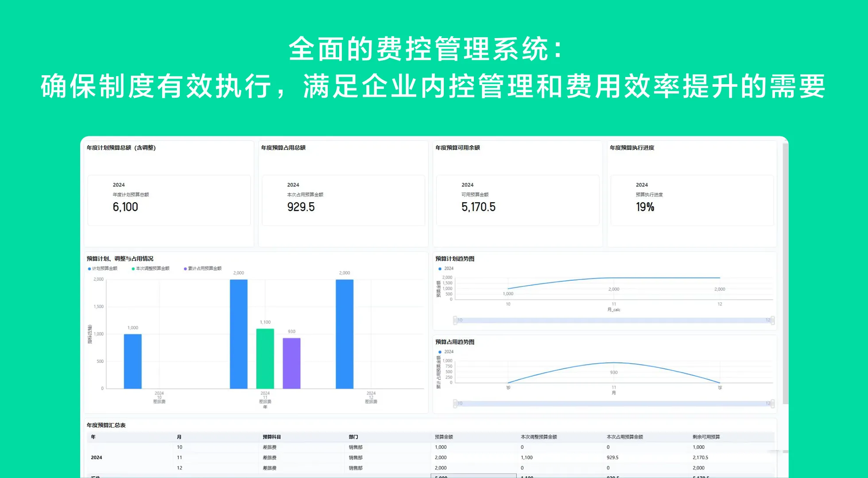
Task: Toggle 累计占用预算金额 legend item
Action: pyautogui.click(x=203, y=269)
